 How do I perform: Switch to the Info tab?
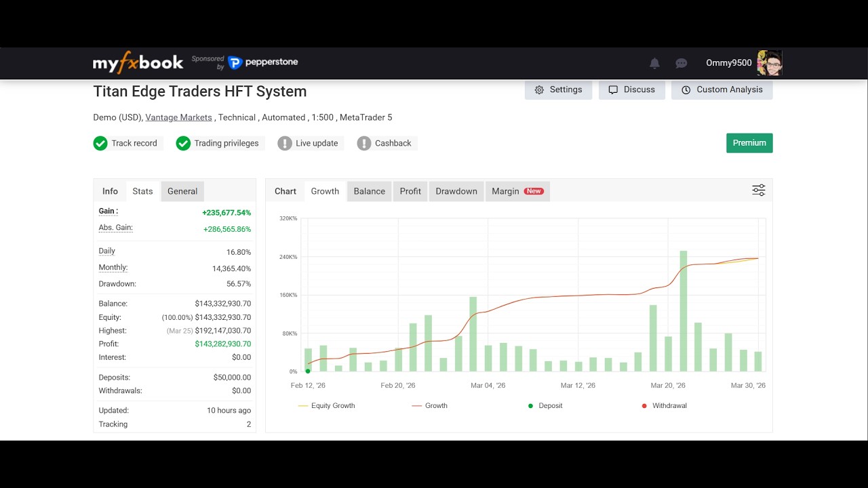(110, 191)
